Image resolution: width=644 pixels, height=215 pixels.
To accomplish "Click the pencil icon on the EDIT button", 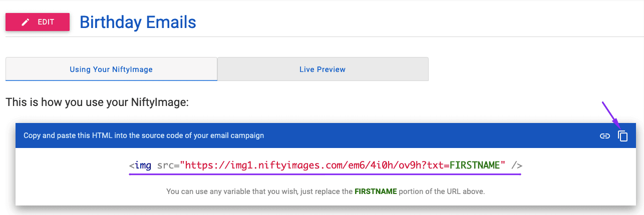I will pyautogui.click(x=26, y=22).
